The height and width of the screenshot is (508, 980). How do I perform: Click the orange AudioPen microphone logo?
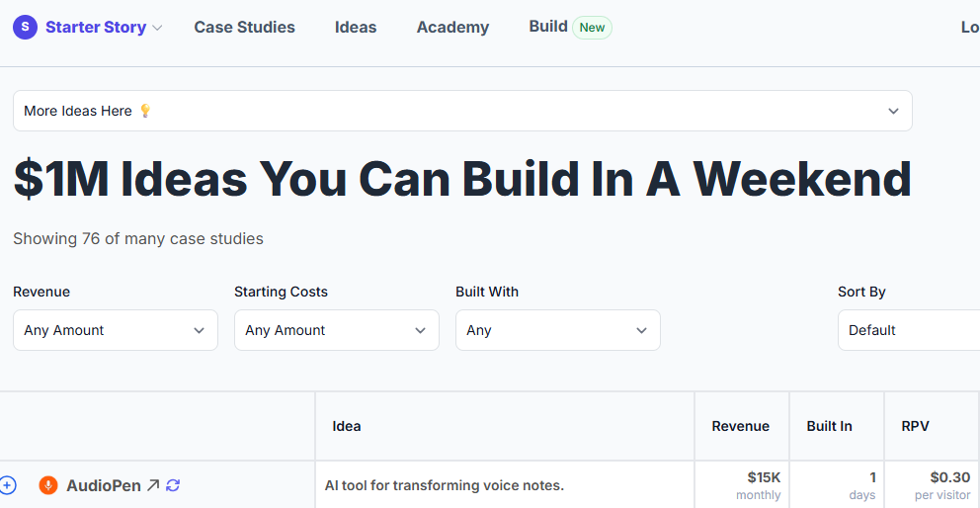click(x=48, y=485)
